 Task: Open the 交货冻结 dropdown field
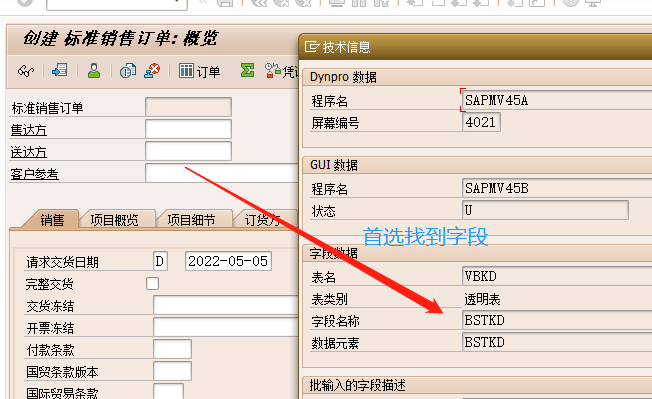(226, 305)
